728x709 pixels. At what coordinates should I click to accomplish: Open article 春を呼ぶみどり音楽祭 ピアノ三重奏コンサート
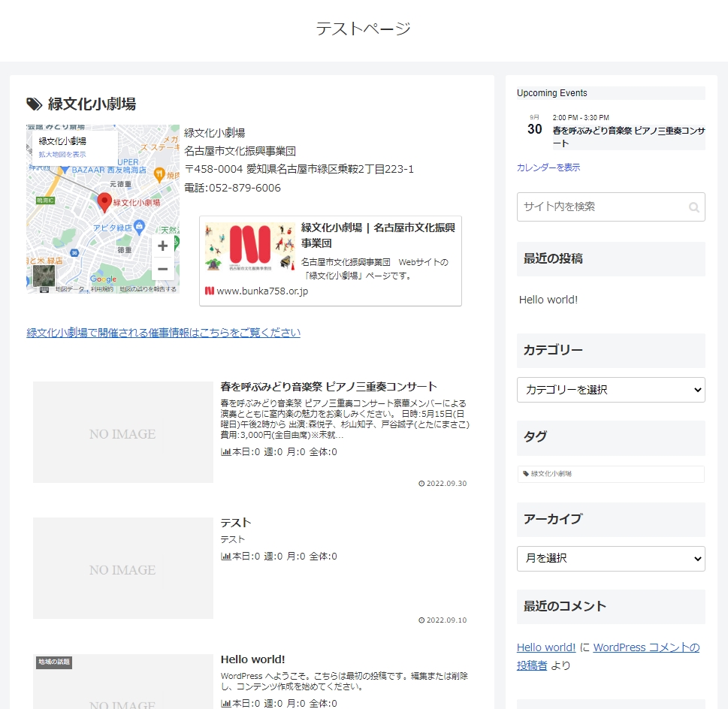click(329, 387)
